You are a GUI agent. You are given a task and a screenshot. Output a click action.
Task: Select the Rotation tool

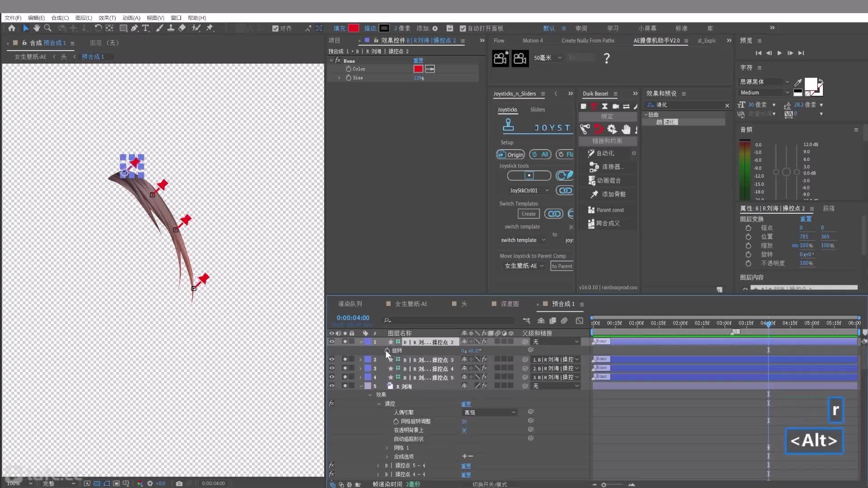pyautogui.click(x=98, y=28)
